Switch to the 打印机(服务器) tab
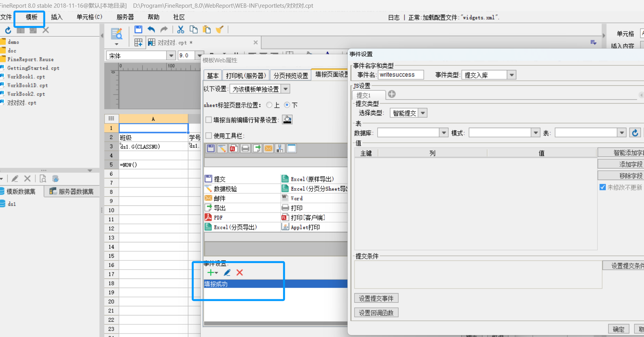This screenshot has width=644, height=337. coord(246,75)
